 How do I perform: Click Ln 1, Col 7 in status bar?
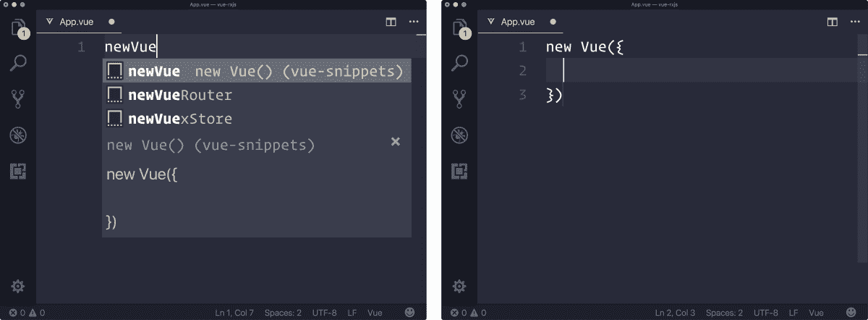[x=234, y=313]
